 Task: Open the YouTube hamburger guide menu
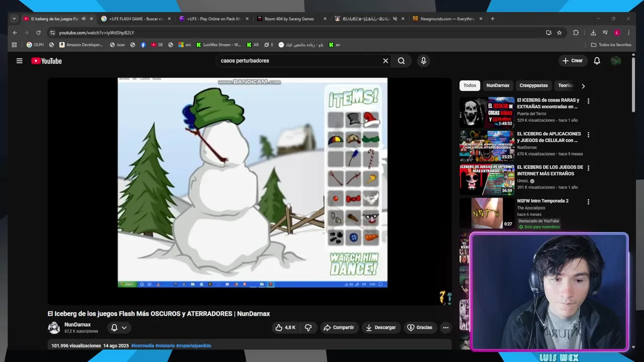19,61
